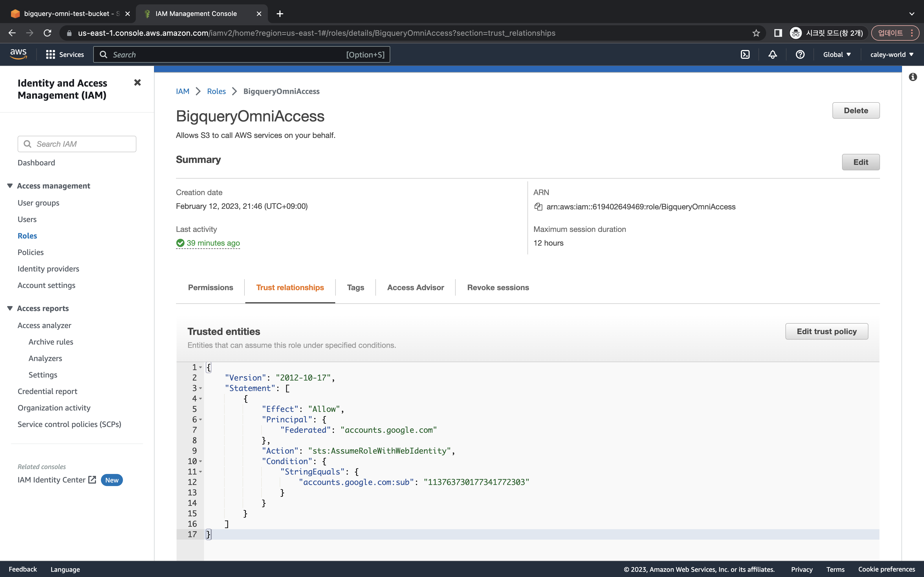This screenshot has height=577, width=924.
Task: Copy the role ARN with copy icon
Action: pos(538,207)
